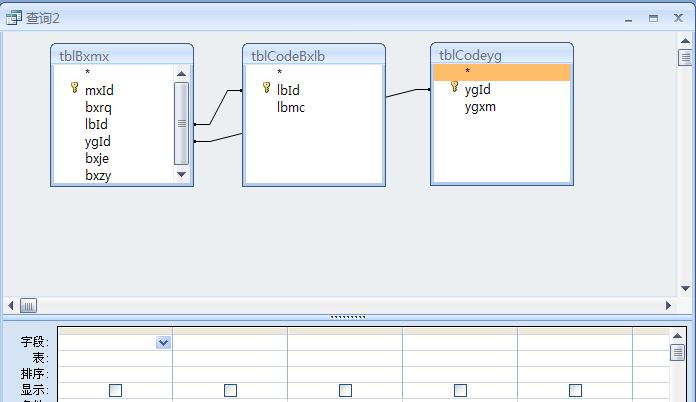Click design pane vertical scroll up arrow
696x402 pixels.
click(685, 41)
